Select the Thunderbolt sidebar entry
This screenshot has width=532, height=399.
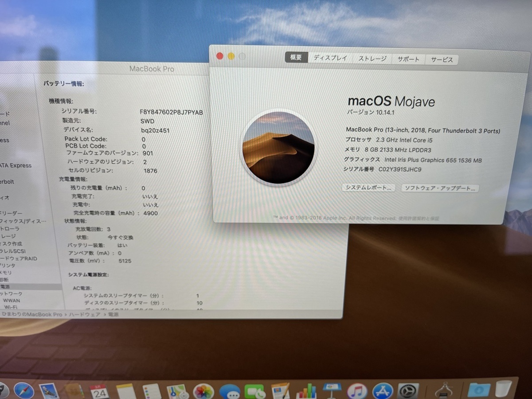click(7, 182)
